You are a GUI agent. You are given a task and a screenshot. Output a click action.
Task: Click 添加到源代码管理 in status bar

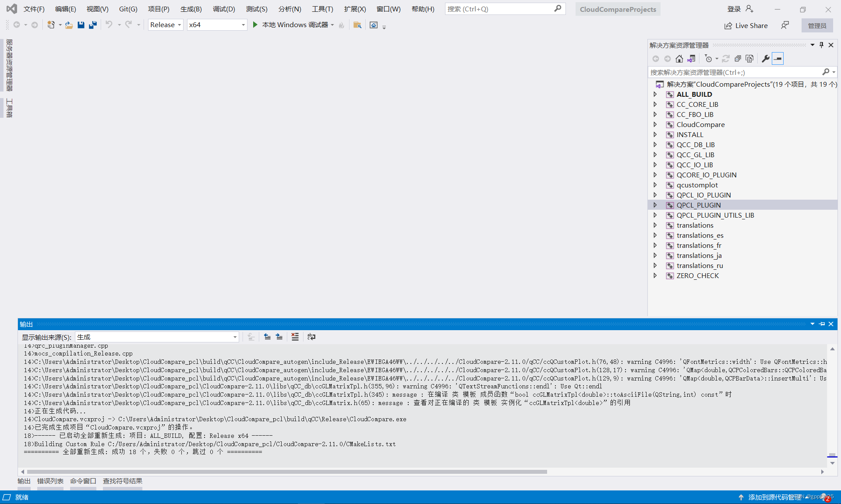[774, 497]
